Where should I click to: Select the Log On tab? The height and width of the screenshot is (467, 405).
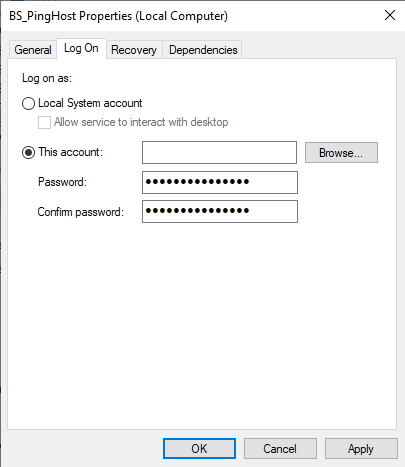(81, 48)
